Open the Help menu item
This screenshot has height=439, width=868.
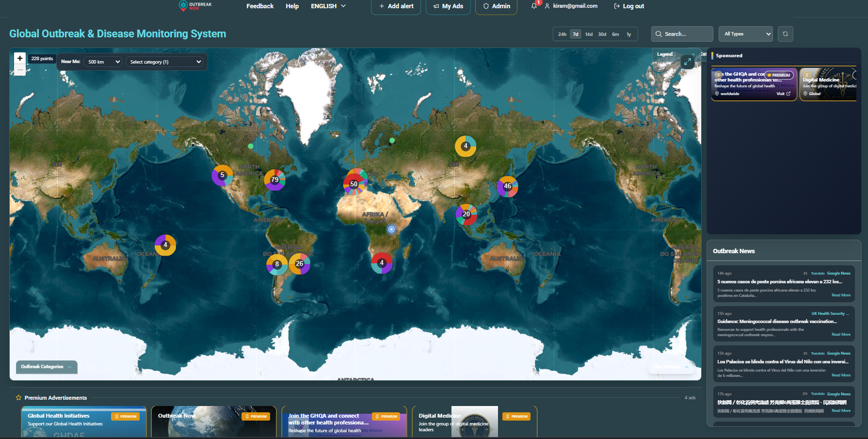click(292, 6)
